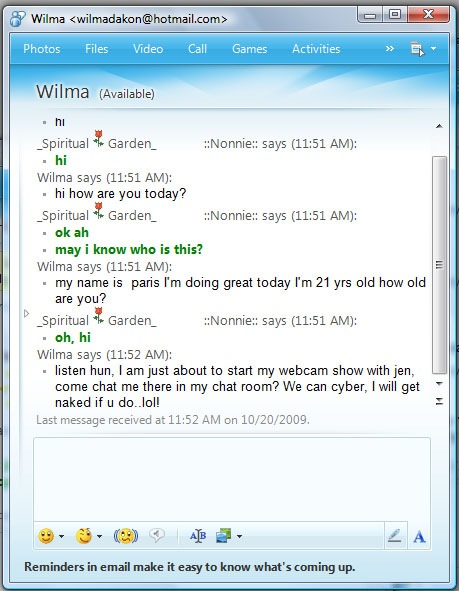Click the Call menu item
This screenshot has width=459, height=591.
coord(197,49)
